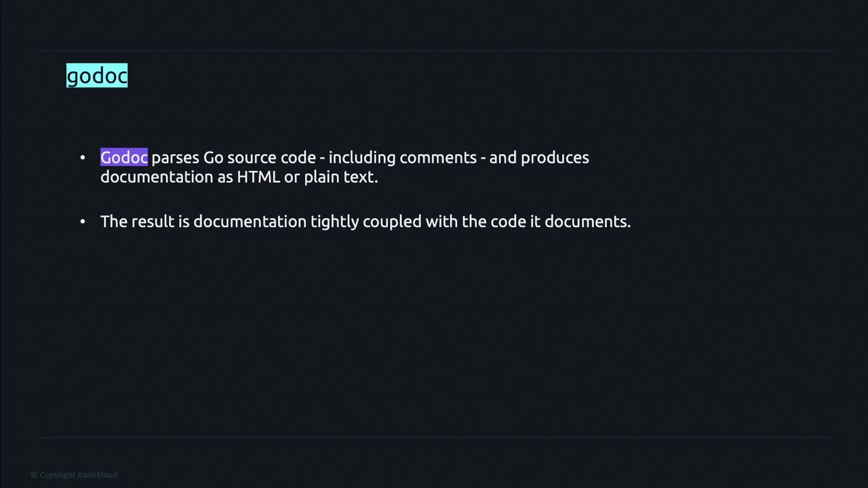Click the bullet dot before "Godoc parses"

83,158
